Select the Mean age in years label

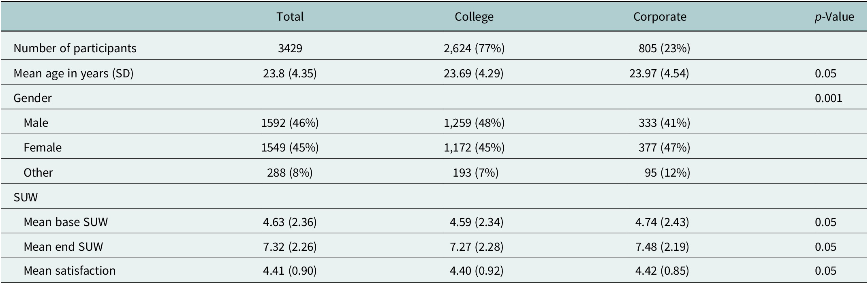[73, 73]
